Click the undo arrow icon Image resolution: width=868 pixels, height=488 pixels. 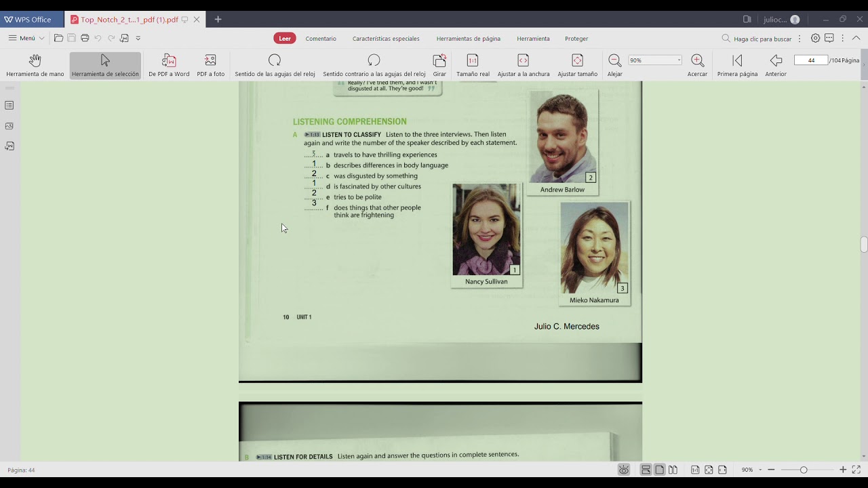click(98, 38)
